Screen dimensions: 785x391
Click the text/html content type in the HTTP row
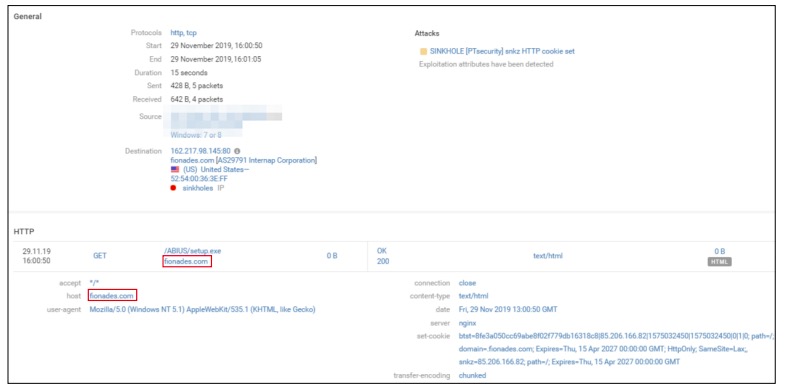[x=548, y=256]
